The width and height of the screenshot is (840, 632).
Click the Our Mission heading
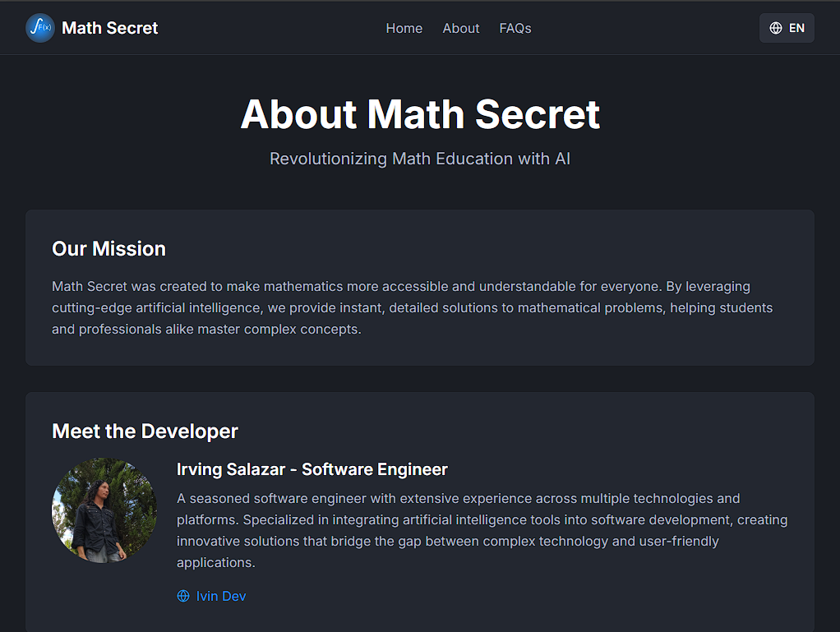tap(108, 248)
